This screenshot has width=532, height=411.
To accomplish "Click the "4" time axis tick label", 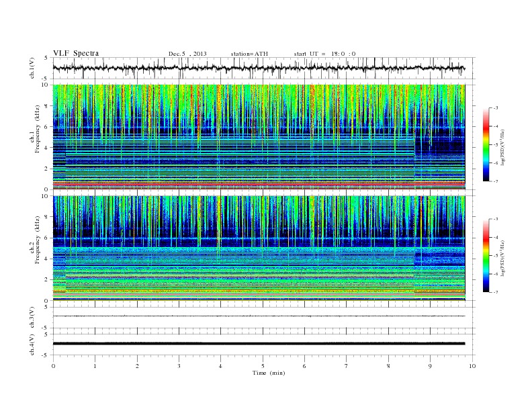I will [x=220, y=366].
